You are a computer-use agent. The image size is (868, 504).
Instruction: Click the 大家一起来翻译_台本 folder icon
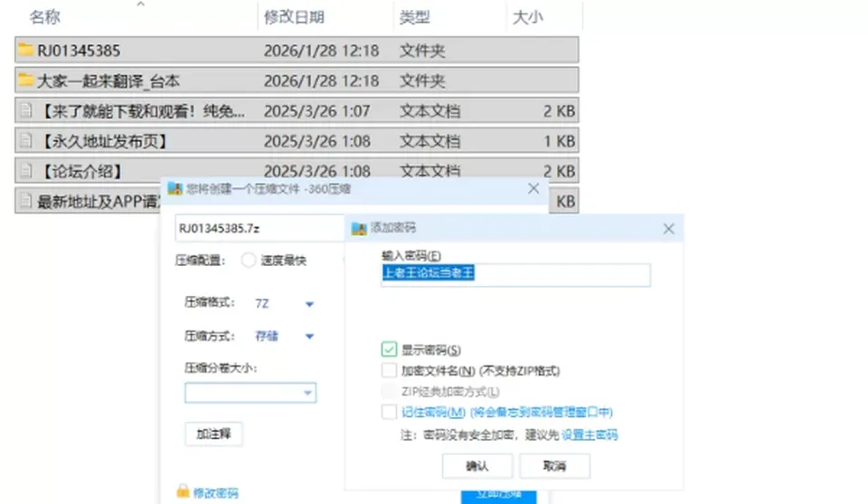[25, 81]
